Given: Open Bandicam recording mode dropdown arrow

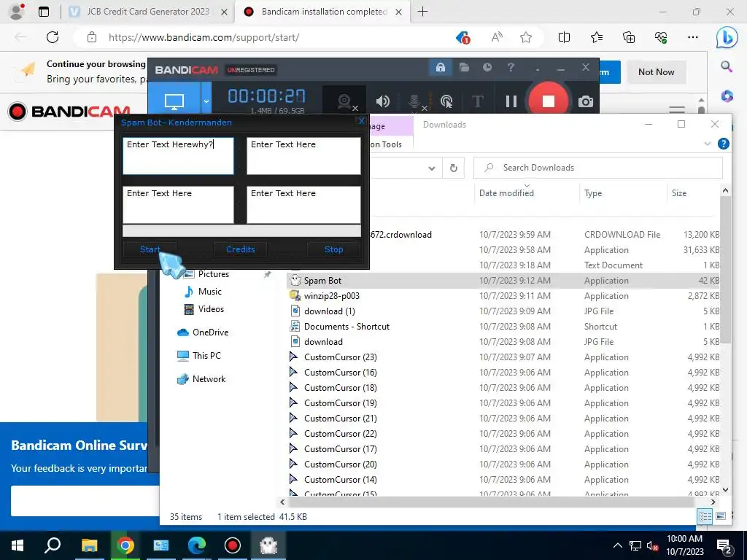Looking at the screenshot, I should point(206,101).
